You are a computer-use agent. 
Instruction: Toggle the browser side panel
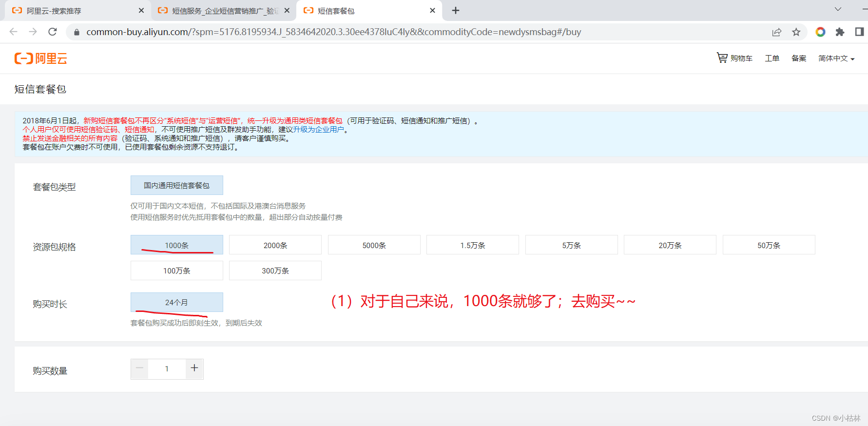tap(859, 32)
